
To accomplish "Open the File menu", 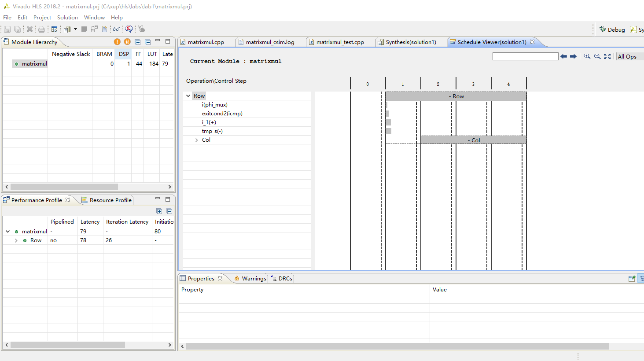I will click(x=7, y=17).
